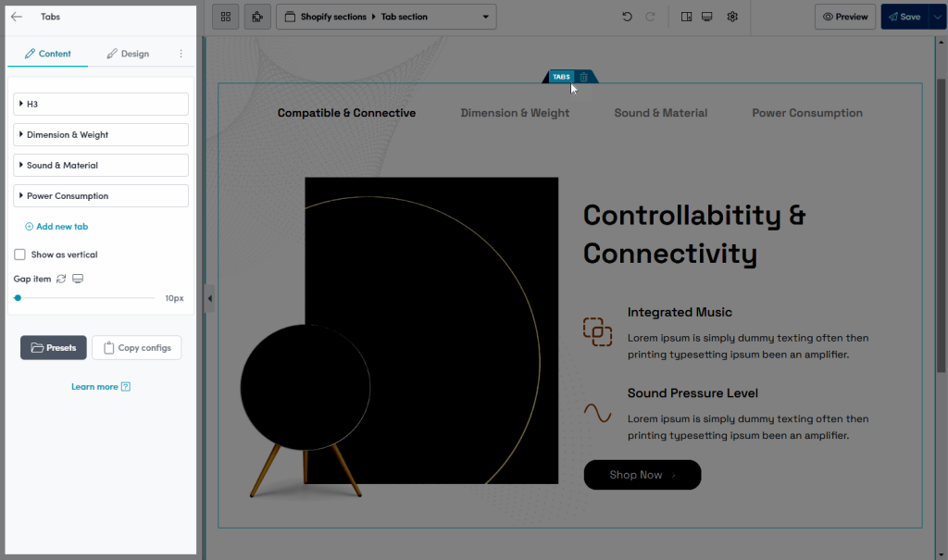This screenshot has height=560, width=948.
Task: Toggle the layout sidebar panel icon
Action: click(686, 17)
